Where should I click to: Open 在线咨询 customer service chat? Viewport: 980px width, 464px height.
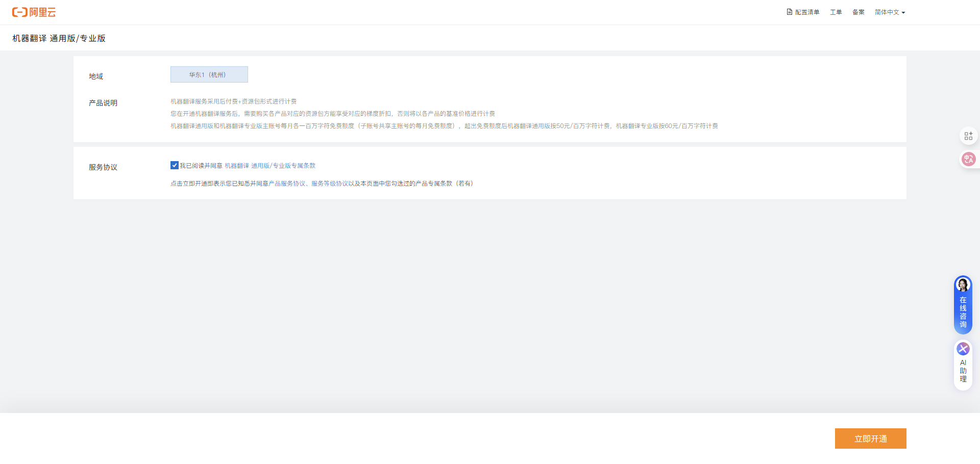click(963, 306)
